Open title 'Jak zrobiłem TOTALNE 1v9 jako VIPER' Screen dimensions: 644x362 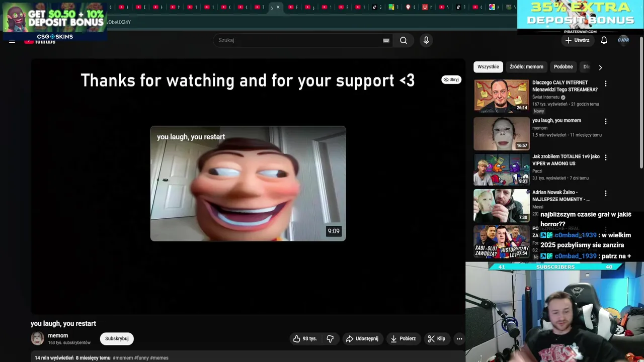click(566, 160)
